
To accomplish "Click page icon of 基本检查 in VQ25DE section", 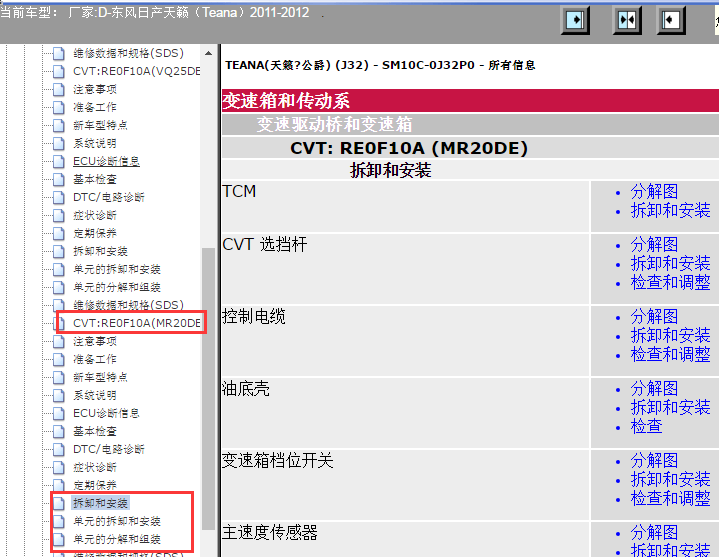I will pyautogui.click(x=59, y=179).
